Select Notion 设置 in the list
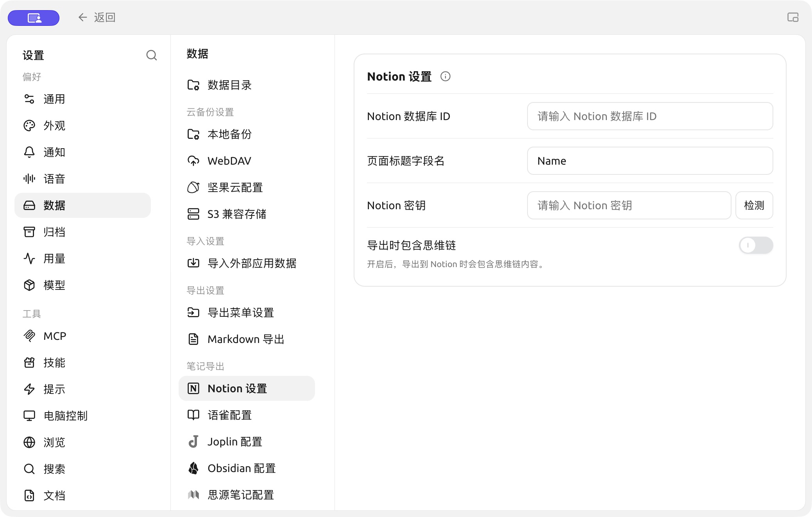Image resolution: width=812 pixels, height=517 pixels. (x=247, y=388)
